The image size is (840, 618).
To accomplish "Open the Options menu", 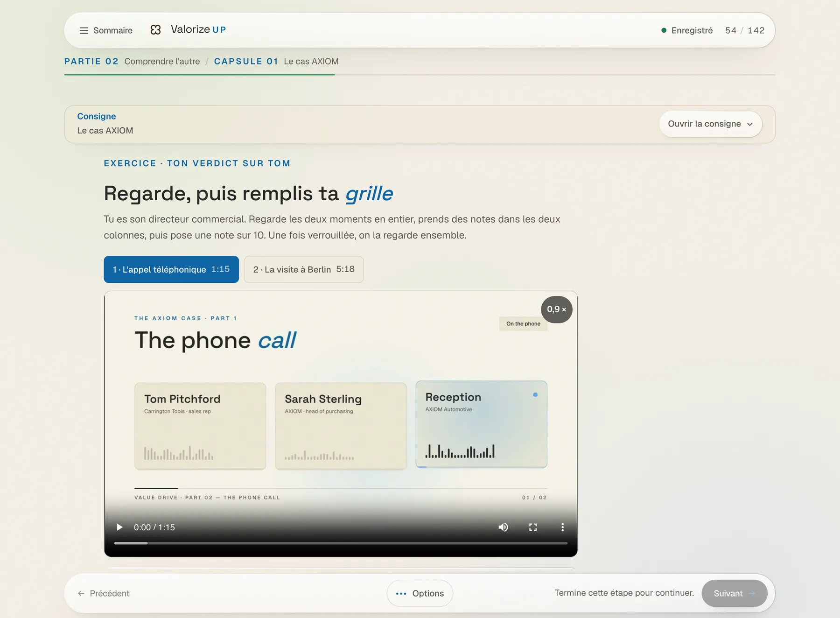I will [420, 593].
